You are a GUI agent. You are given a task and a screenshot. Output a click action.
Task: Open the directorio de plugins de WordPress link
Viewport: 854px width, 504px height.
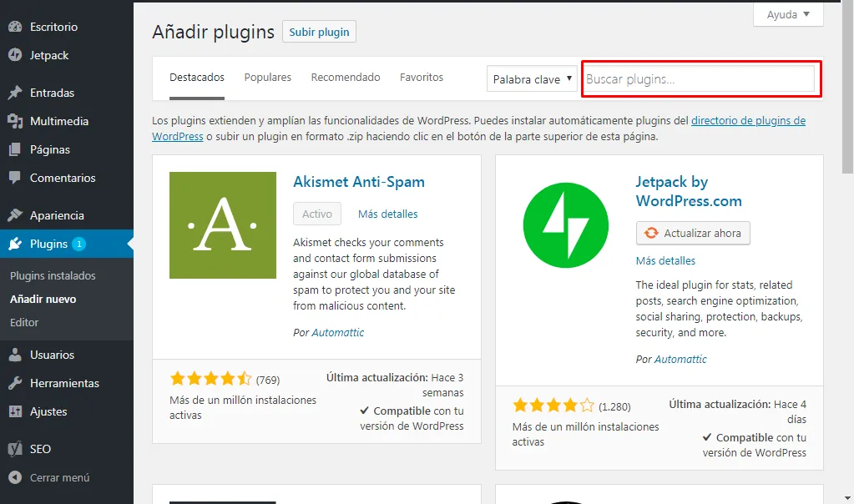(748, 120)
